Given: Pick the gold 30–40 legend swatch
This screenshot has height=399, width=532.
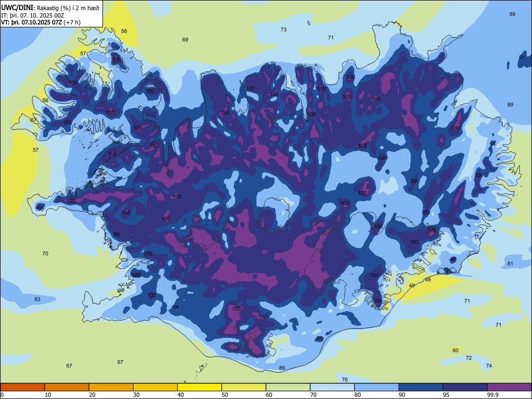Looking at the screenshot, I should (155, 387).
